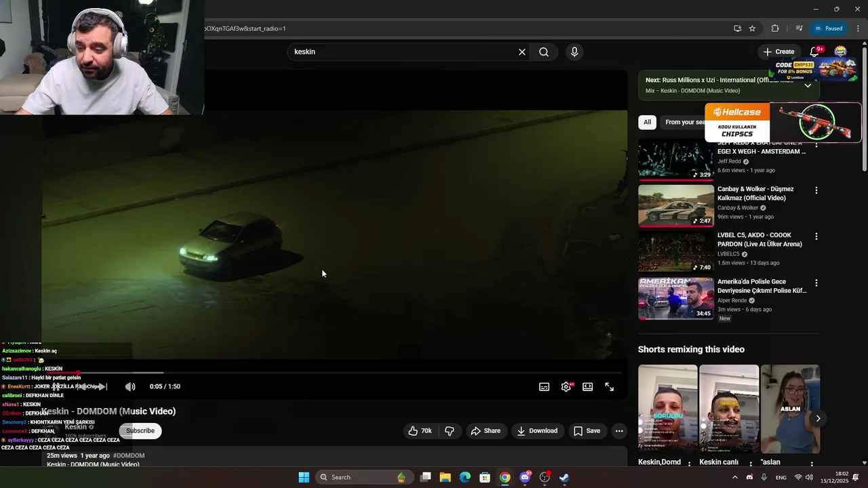The image size is (868, 488).
Task: Click the Alper Rende channel name
Action: tap(732, 300)
